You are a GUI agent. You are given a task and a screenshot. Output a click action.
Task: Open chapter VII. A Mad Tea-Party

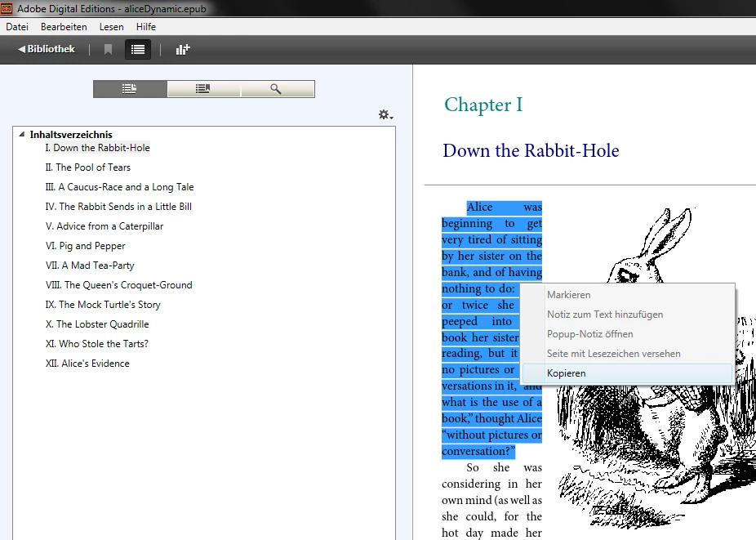(x=90, y=266)
